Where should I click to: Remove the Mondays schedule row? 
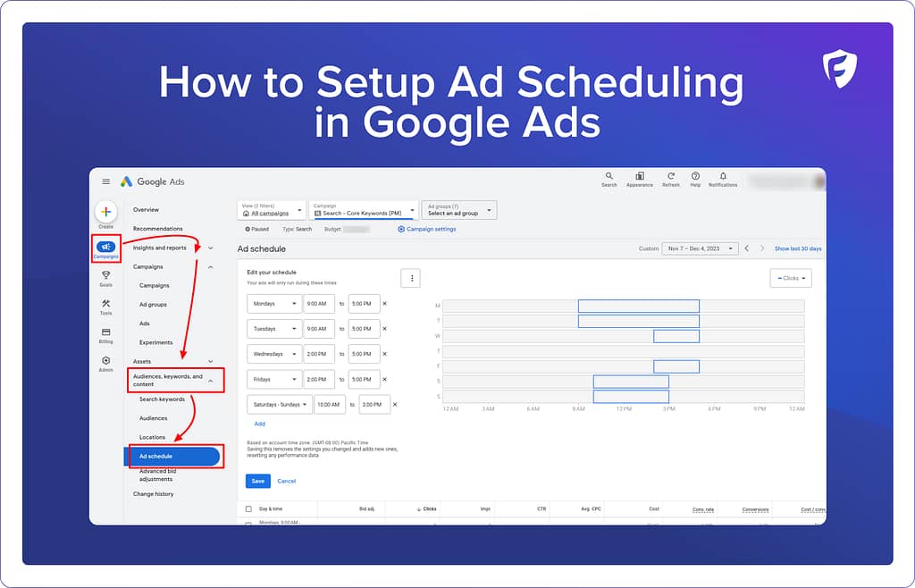point(385,304)
